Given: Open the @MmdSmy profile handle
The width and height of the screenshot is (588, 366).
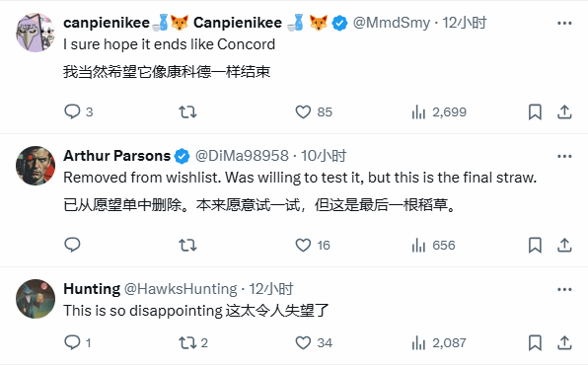Looking at the screenshot, I should tap(392, 23).
